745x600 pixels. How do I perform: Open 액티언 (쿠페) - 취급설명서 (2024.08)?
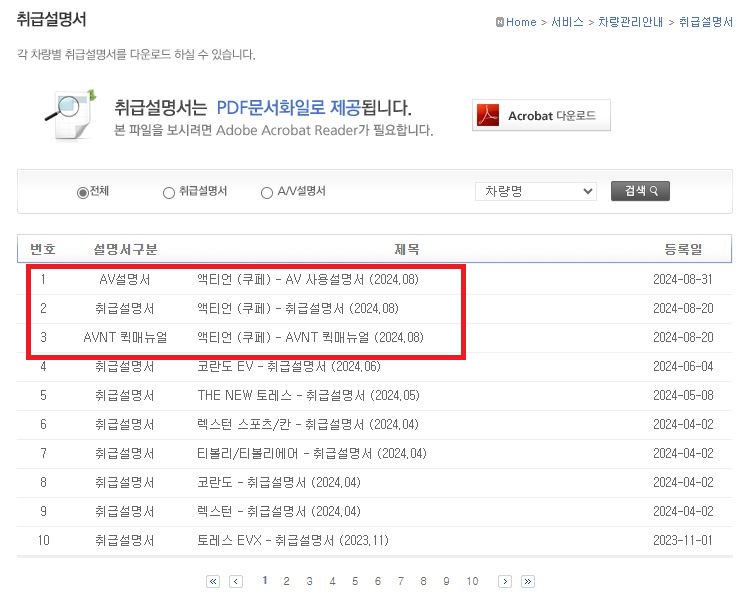[298, 308]
